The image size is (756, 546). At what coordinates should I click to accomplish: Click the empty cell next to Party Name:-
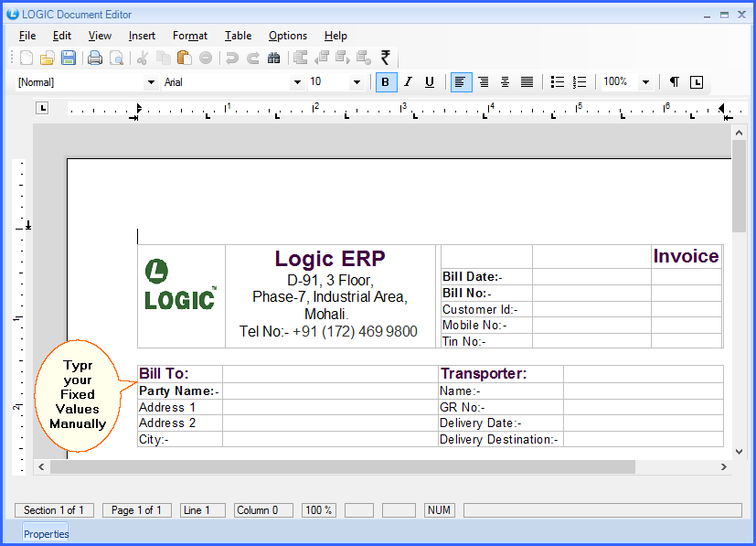click(x=330, y=391)
